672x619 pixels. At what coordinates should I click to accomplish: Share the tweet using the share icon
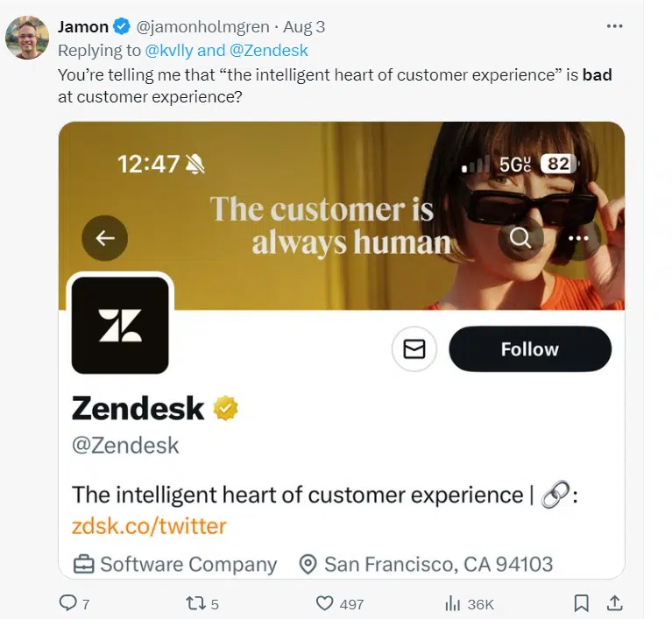pyautogui.click(x=615, y=603)
